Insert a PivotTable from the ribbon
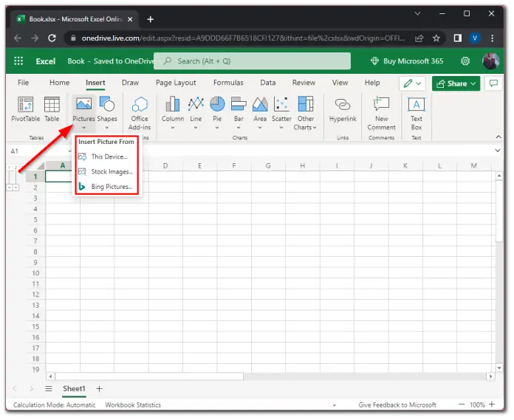Image resolution: width=514 pixels, height=420 pixels. [x=25, y=109]
